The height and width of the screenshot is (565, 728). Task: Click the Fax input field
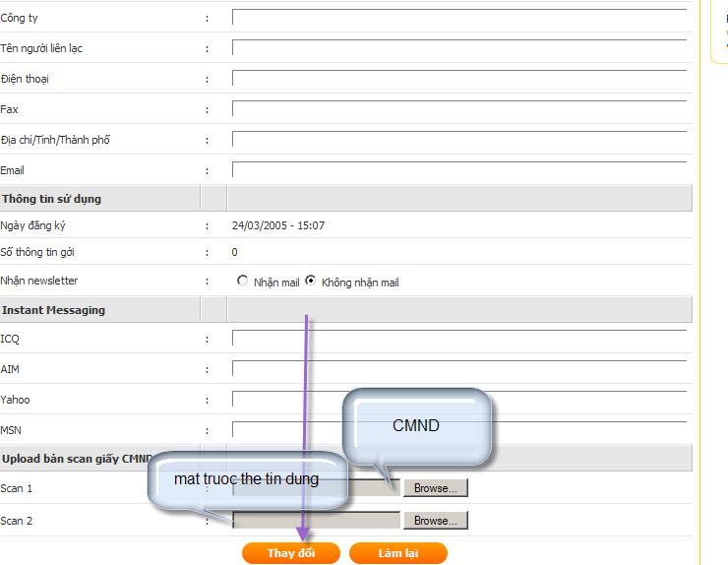(x=458, y=109)
